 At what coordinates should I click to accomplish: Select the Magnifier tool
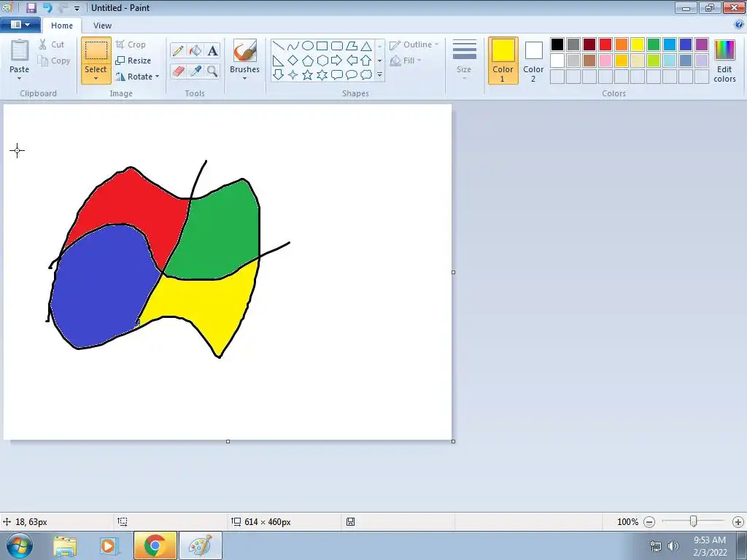[212, 71]
